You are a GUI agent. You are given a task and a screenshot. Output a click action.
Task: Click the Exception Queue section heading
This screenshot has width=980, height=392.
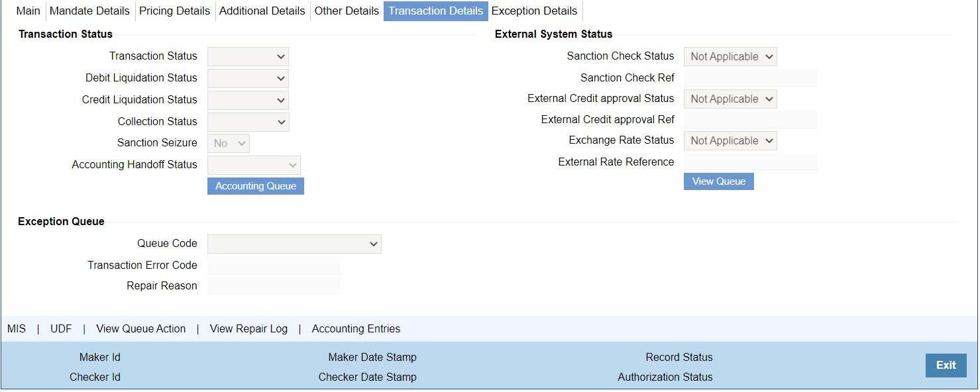(x=61, y=221)
